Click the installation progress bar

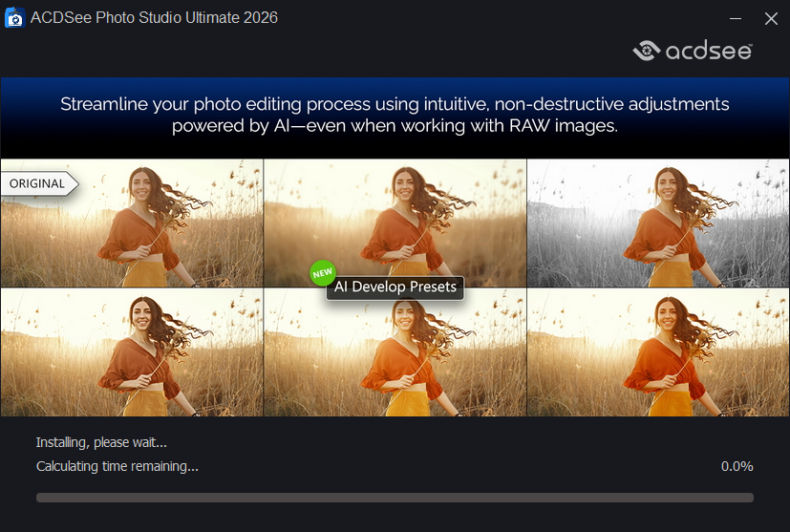[395, 498]
